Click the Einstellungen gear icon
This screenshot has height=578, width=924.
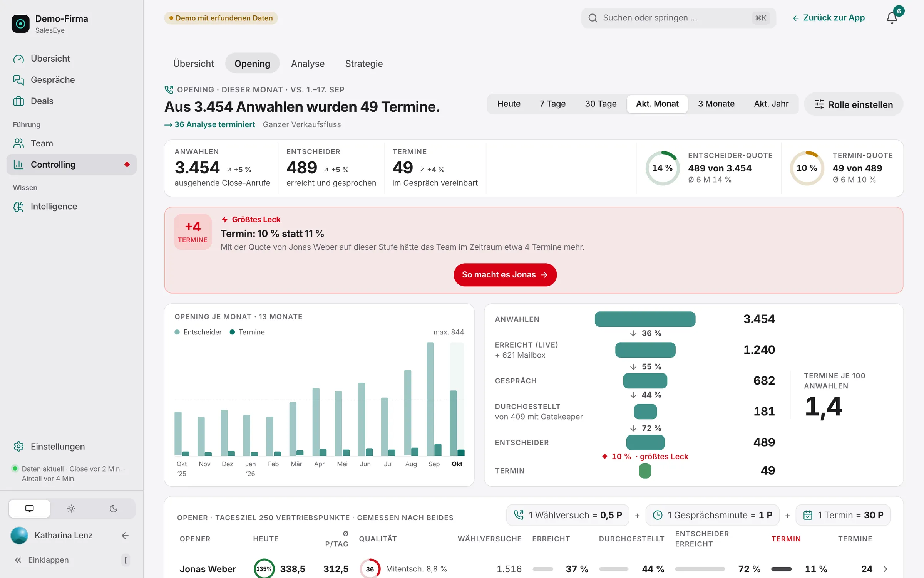pos(18,446)
